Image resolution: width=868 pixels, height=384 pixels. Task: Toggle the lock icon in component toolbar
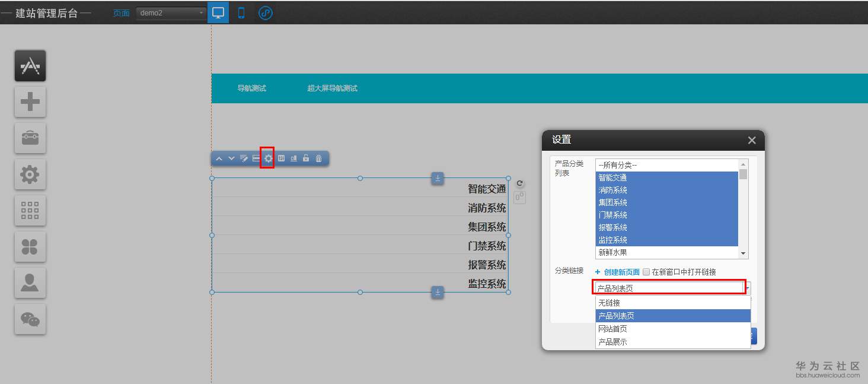point(306,158)
